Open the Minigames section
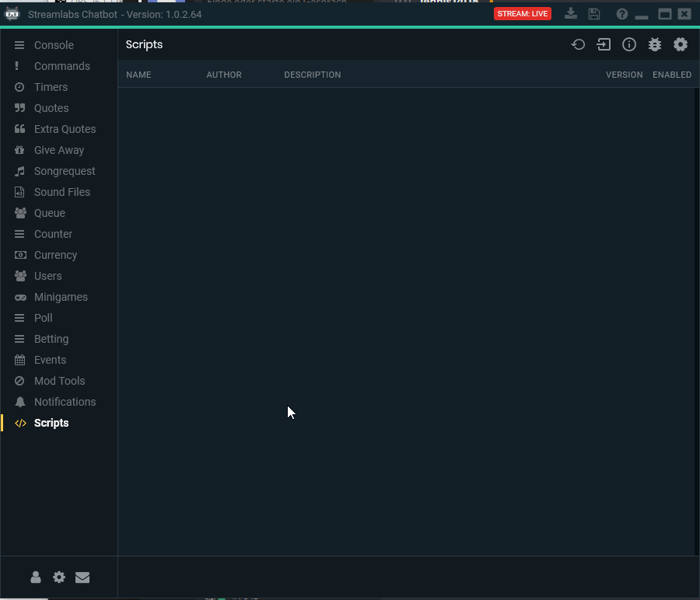700x600 pixels. [x=61, y=297]
